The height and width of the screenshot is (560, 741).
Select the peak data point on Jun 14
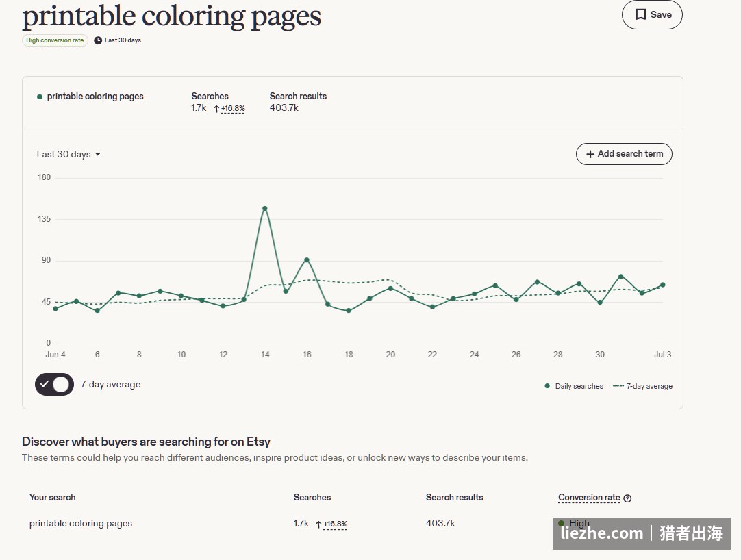point(264,208)
